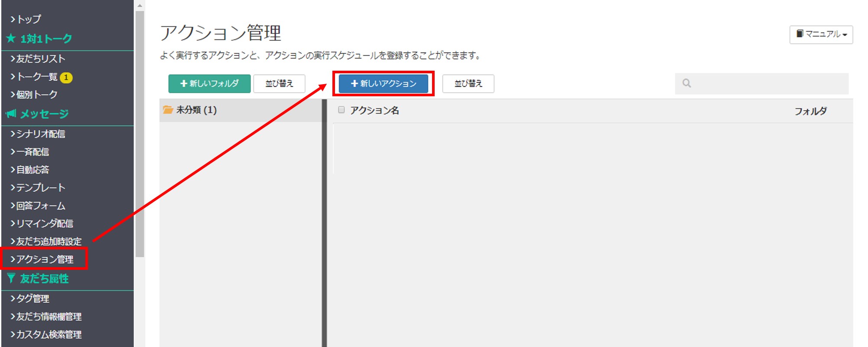Click the sidebar scrollbar up arrow

click(140, 6)
